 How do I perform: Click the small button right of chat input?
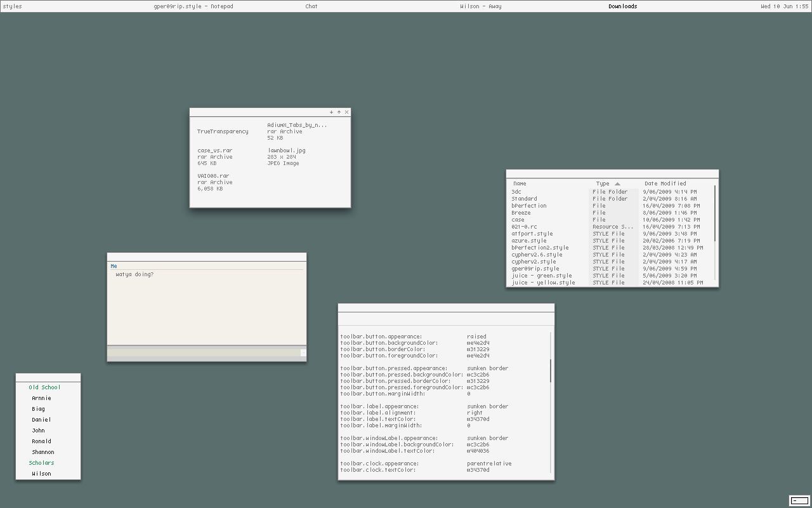pos(303,352)
